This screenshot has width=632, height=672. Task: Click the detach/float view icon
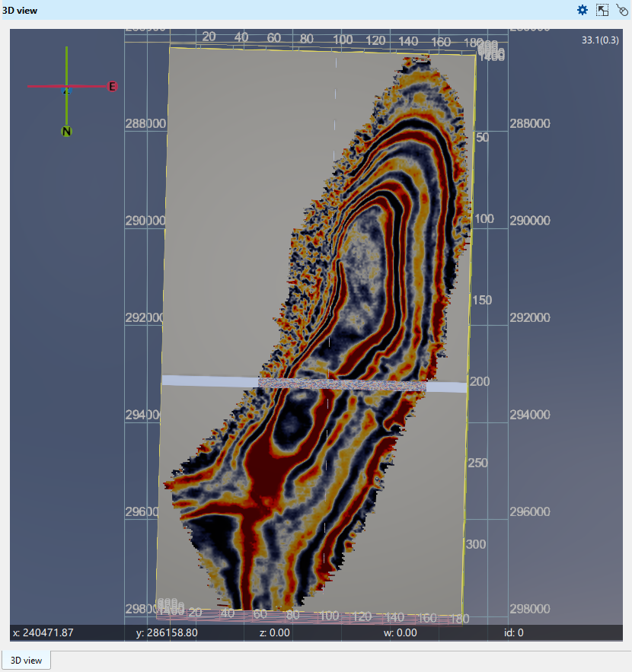point(602,10)
